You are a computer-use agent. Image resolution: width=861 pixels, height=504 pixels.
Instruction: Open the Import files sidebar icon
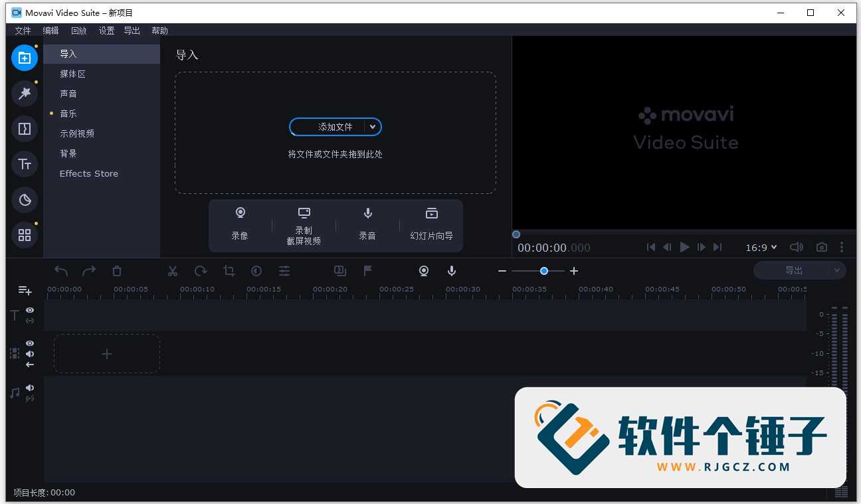[x=25, y=58]
